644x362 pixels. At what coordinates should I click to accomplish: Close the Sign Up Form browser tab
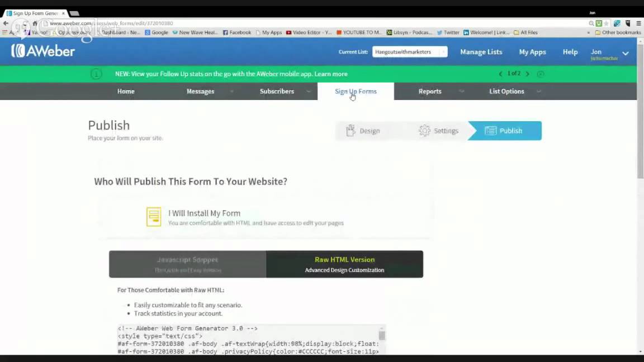[63, 13]
